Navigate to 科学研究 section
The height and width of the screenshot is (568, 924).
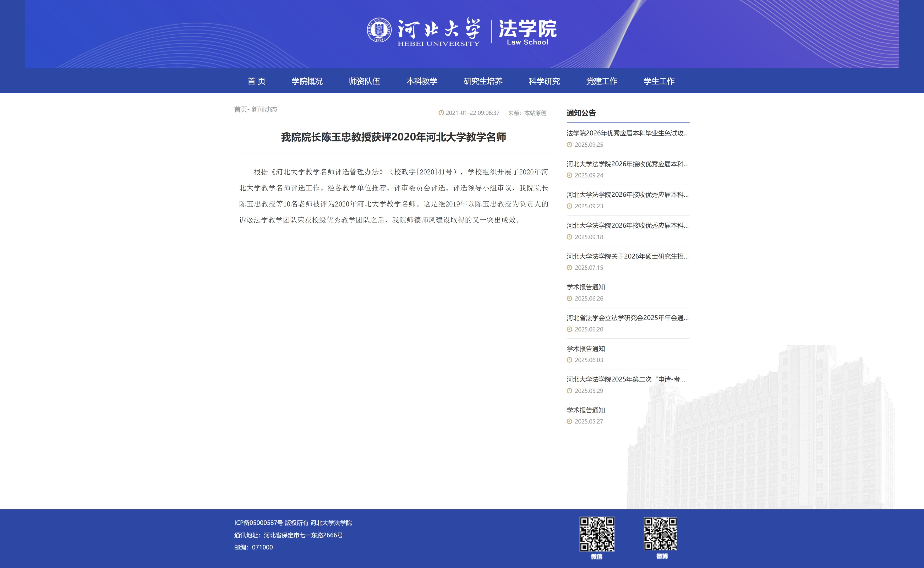544,81
